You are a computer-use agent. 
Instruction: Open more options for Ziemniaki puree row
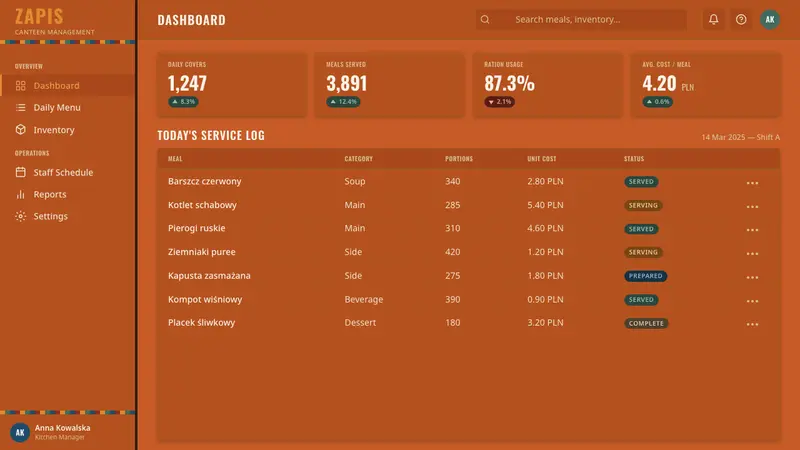click(752, 254)
